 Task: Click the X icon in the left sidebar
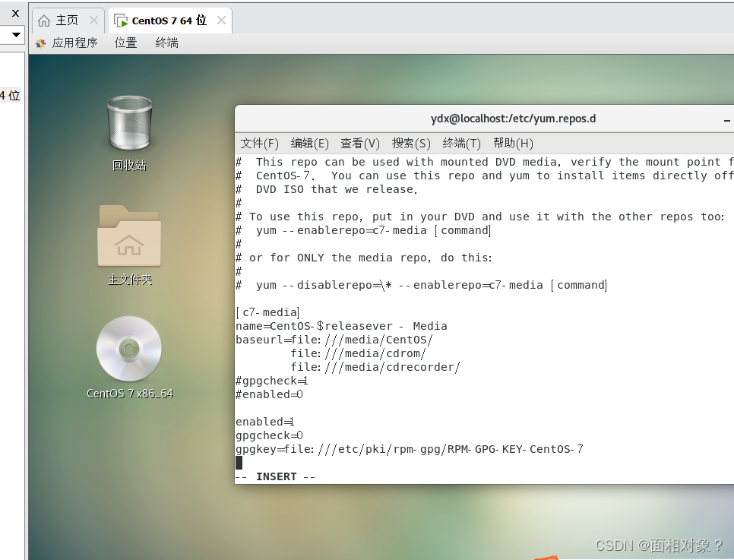coord(15,13)
